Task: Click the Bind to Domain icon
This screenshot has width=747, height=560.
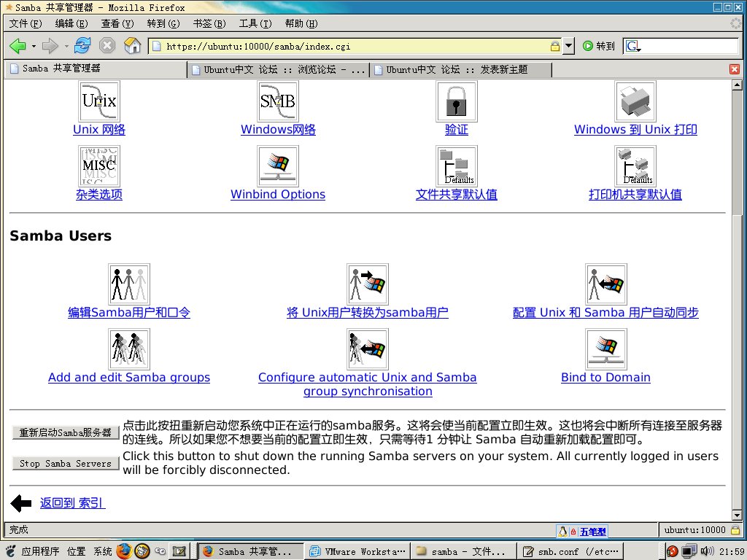Action: pyautogui.click(x=605, y=349)
